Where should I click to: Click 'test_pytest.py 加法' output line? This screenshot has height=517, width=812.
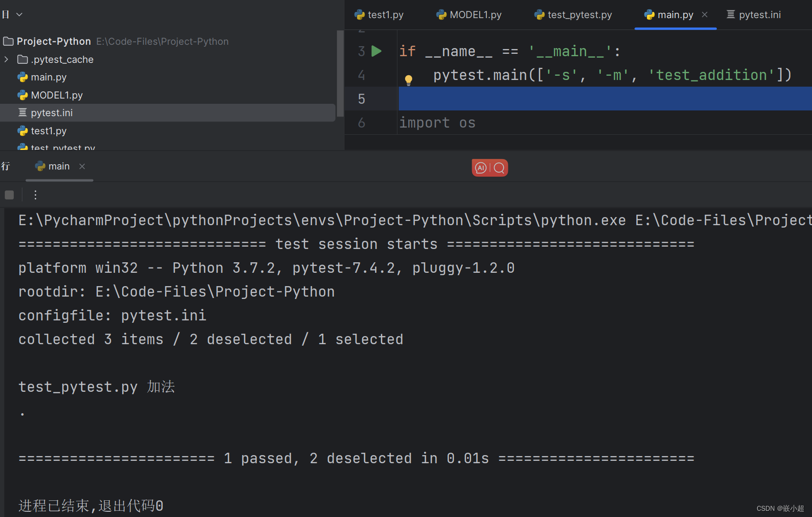point(97,387)
